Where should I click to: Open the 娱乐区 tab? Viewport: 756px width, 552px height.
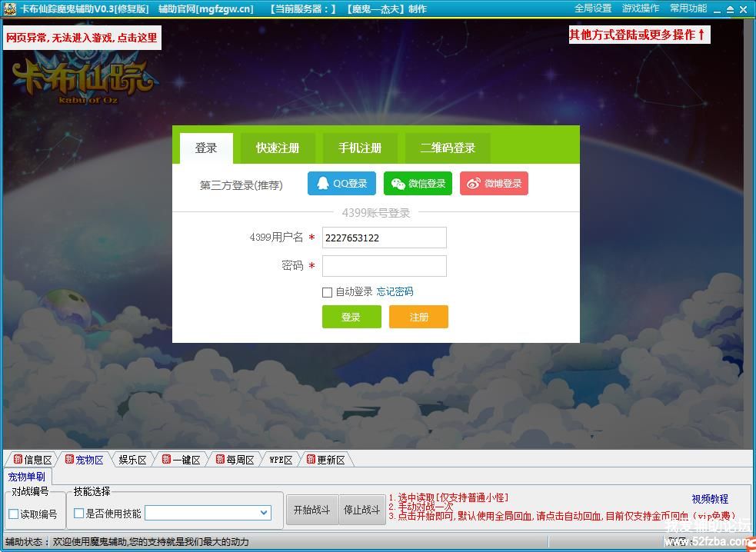pyautogui.click(x=132, y=460)
